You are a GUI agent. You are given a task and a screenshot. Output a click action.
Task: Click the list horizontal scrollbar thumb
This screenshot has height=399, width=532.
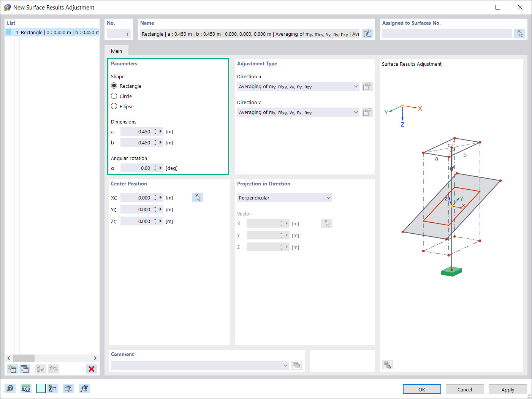(x=24, y=358)
